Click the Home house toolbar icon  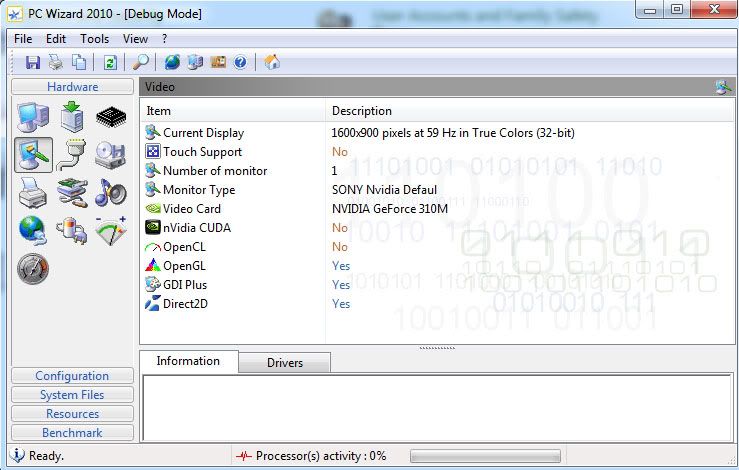[x=272, y=62]
